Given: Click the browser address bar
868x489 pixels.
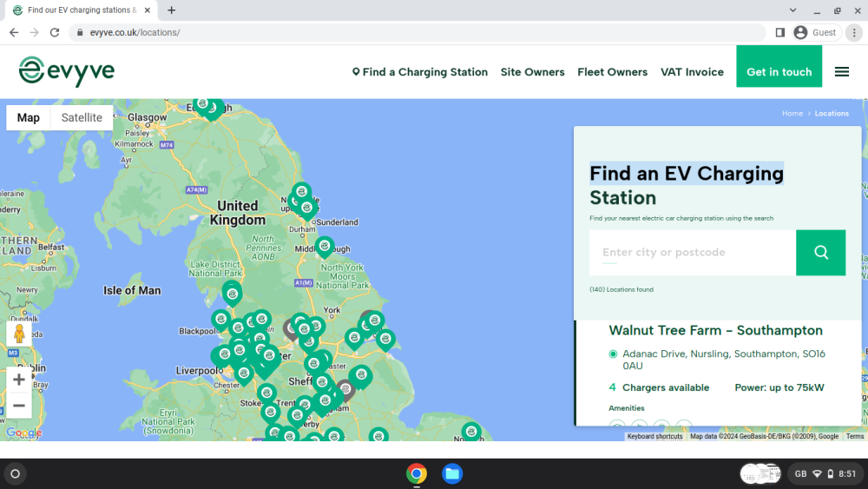Looking at the screenshot, I should click(x=418, y=33).
